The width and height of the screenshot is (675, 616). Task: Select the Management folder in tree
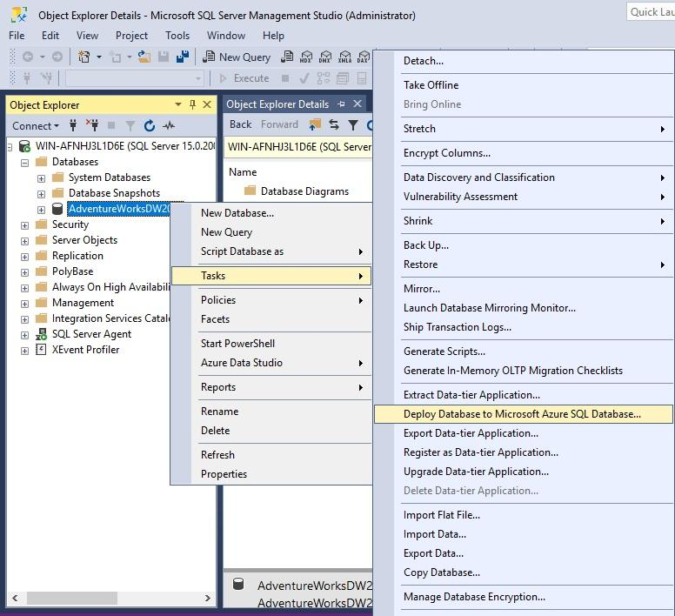tap(84, 303)
